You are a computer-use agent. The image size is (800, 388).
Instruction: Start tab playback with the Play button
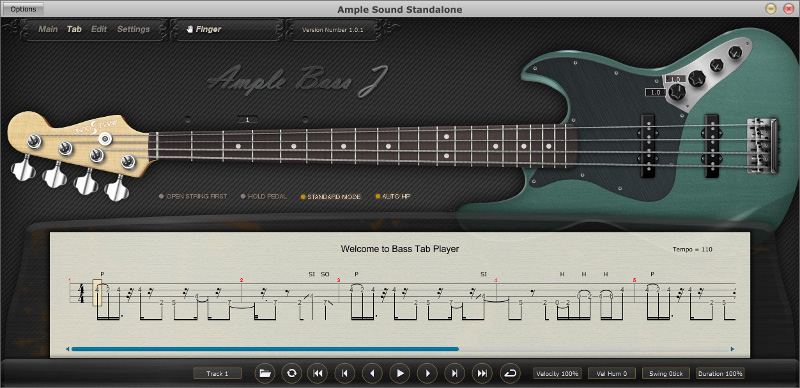pyautogui.click(x=400, y=373)
